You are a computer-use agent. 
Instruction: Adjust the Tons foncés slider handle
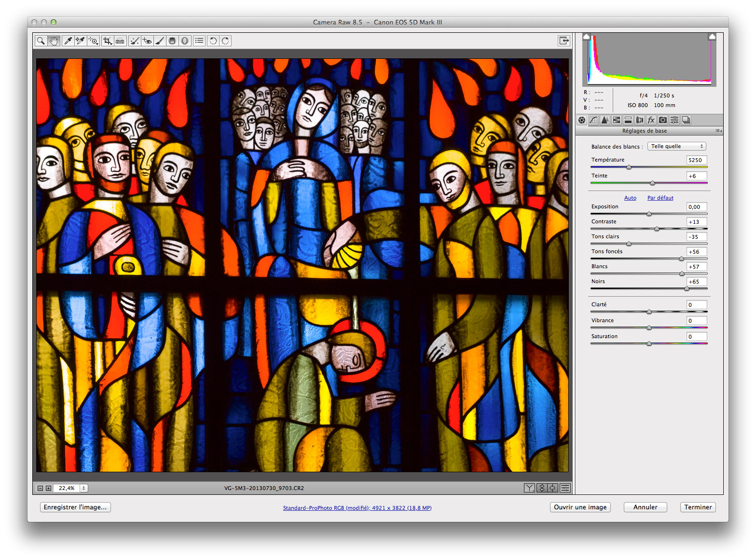pyautogui.click(x=681, y=259)
